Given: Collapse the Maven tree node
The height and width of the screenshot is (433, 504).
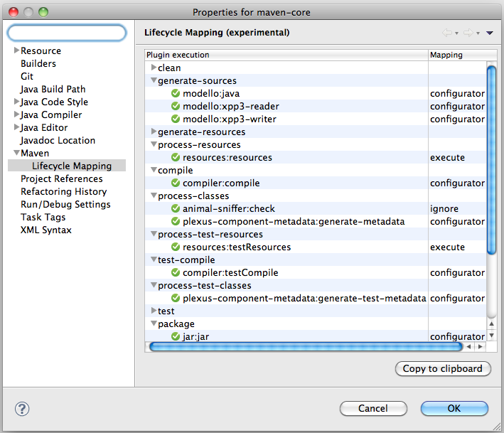Looking at the screenshot, I should click(x=16, y=154).
